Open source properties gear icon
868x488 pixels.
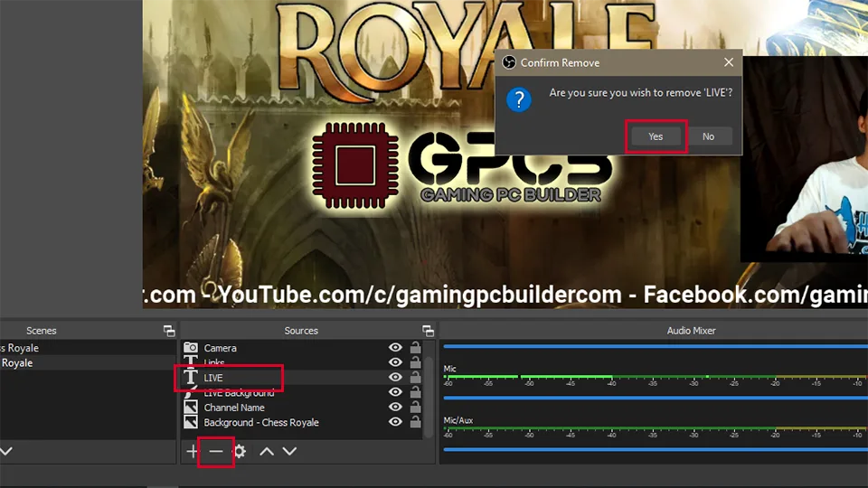coord(239,452)
